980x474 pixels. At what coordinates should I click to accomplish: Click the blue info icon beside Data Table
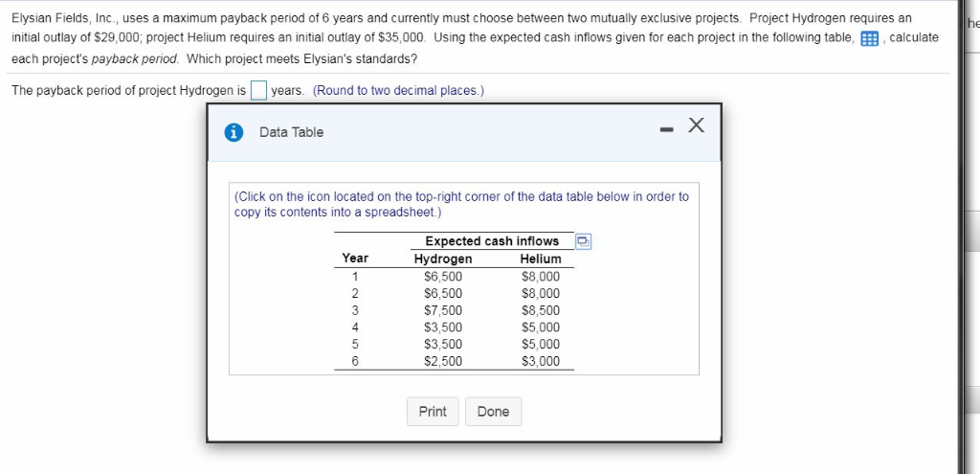click(233, 132)
